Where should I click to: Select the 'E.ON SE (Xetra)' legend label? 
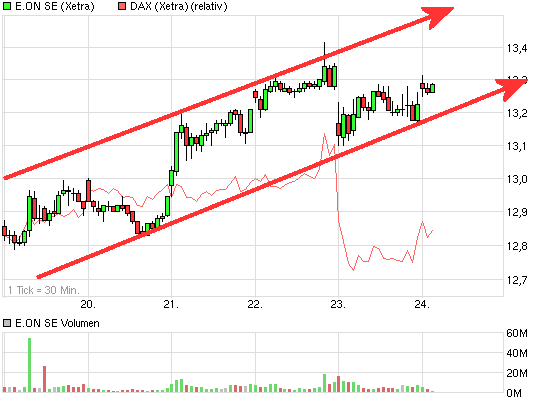click(x=55, y=6)
